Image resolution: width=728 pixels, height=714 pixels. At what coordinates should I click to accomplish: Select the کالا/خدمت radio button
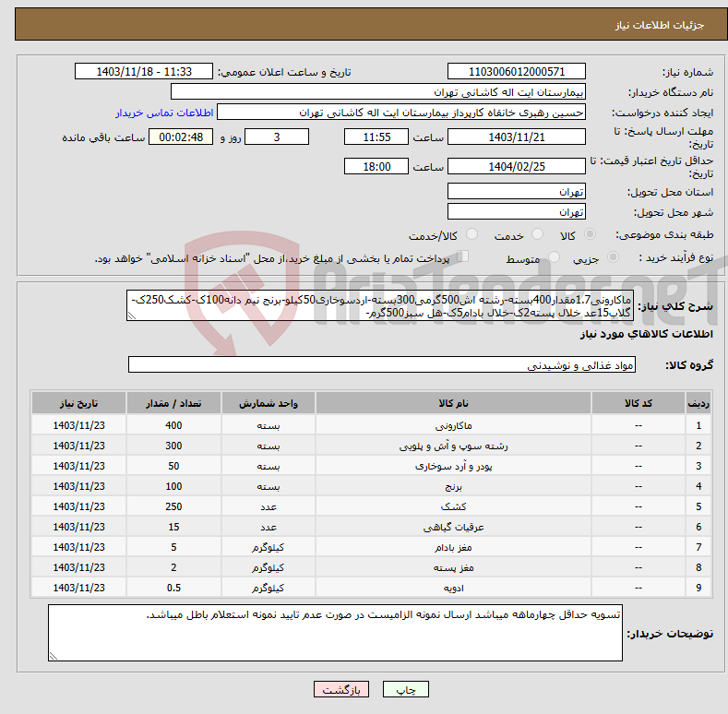471,234
